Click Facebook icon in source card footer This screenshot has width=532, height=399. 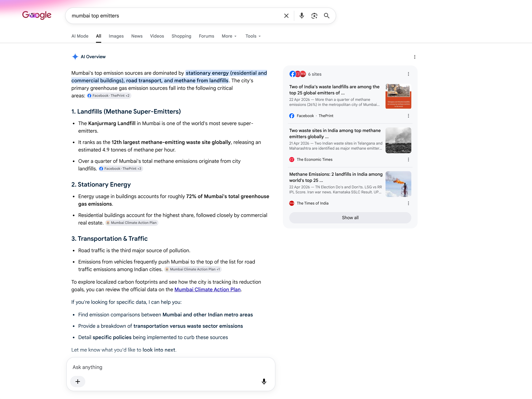click(x=292, y=116)
